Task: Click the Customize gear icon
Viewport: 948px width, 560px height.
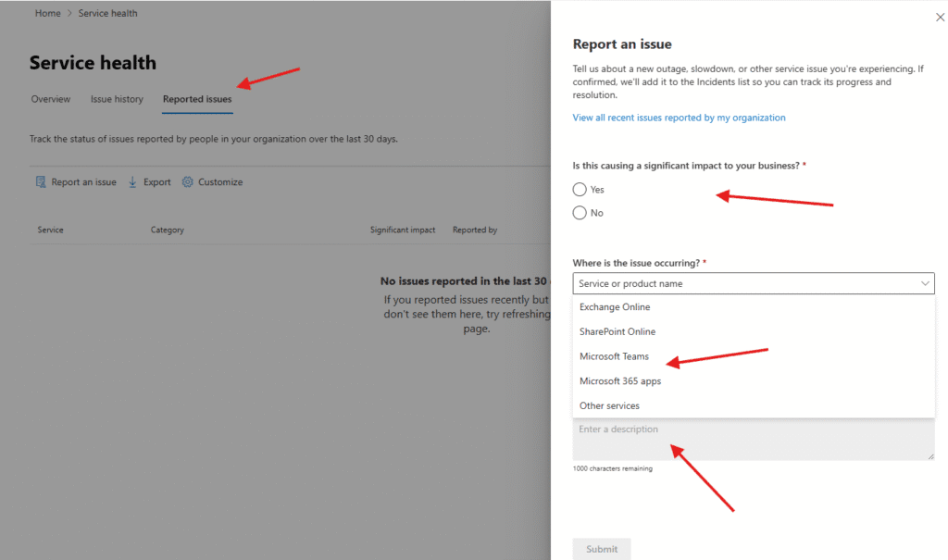Action: [x=188, y=182]
